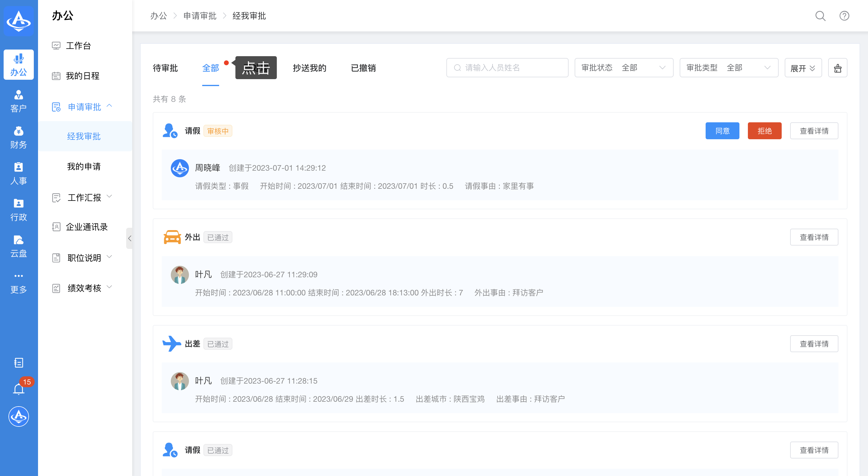Viewport: 868px width, 476px height.
Task: Open 客户 module in left sidebar
Action: [x=18, y=101]
